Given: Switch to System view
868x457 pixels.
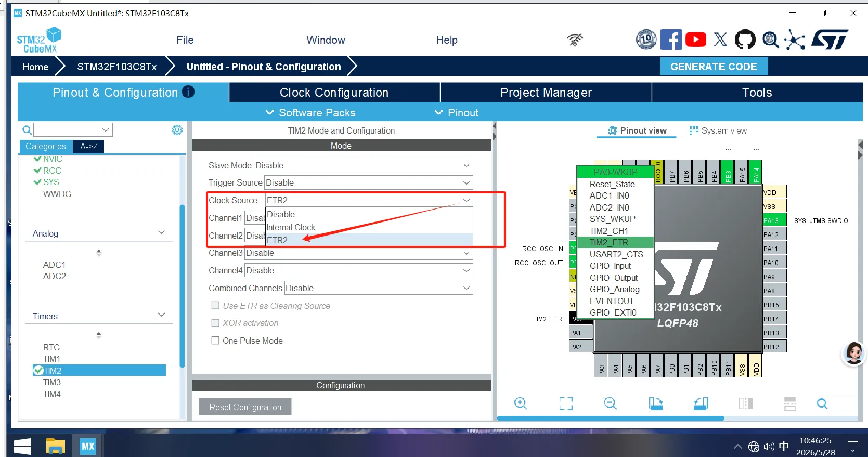Looking at the screenshot, I should pos(718,130).
